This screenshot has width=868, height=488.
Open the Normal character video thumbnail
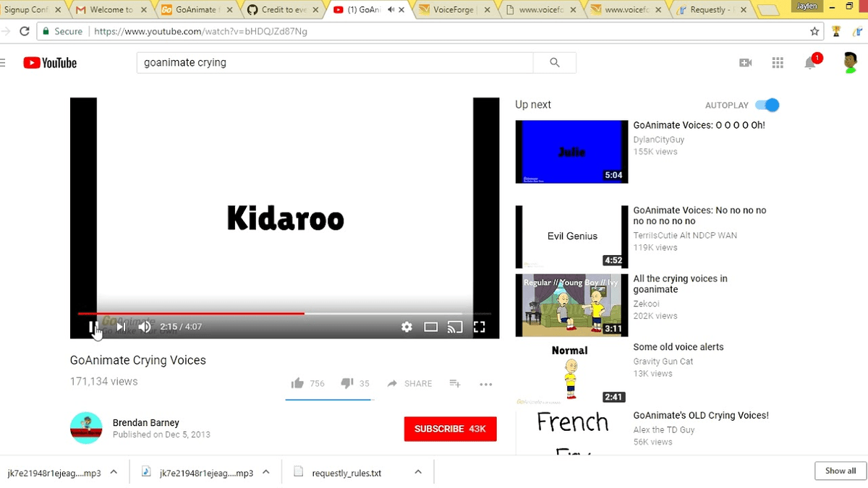(x=571, y=373)
